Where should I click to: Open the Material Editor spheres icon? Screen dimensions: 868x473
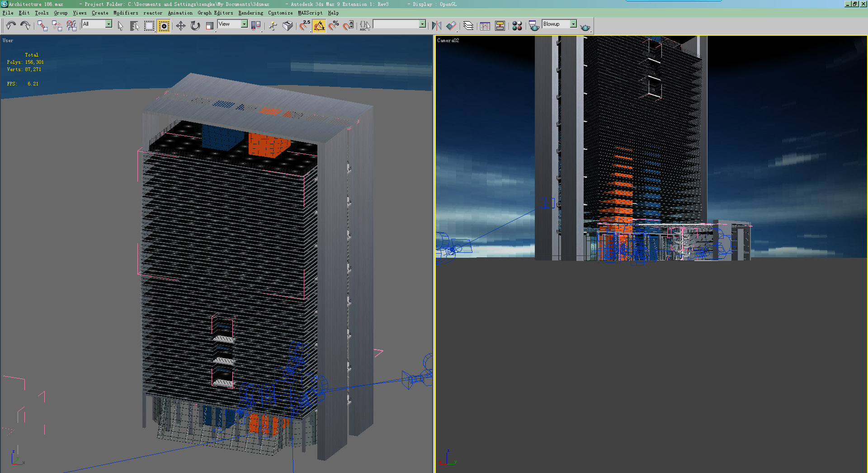(x=517, y=25)
